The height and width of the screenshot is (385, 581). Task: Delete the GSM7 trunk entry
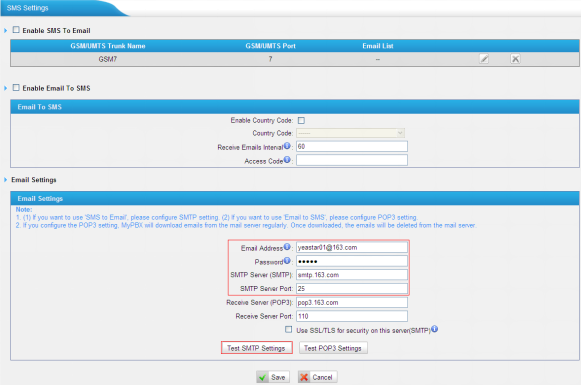click(515, 59)
